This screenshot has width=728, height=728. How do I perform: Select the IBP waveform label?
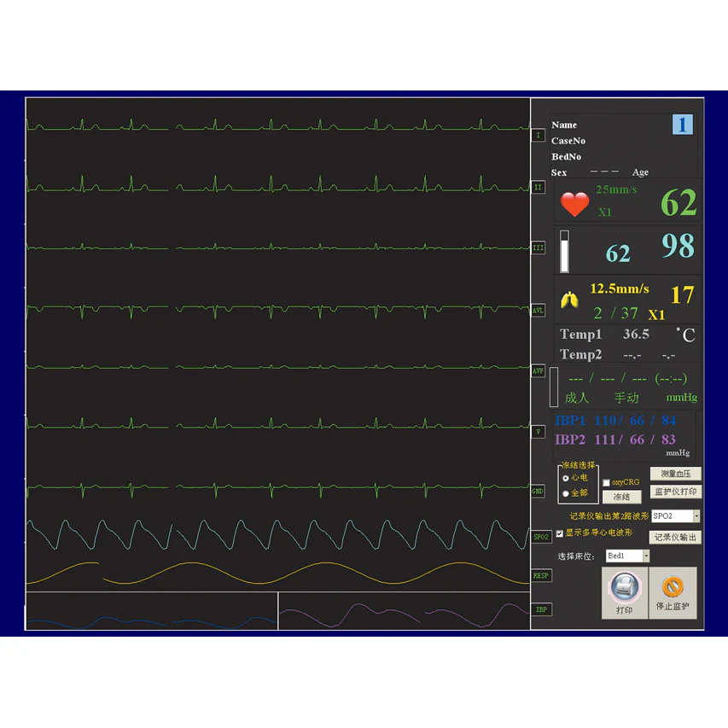[541, 609]
